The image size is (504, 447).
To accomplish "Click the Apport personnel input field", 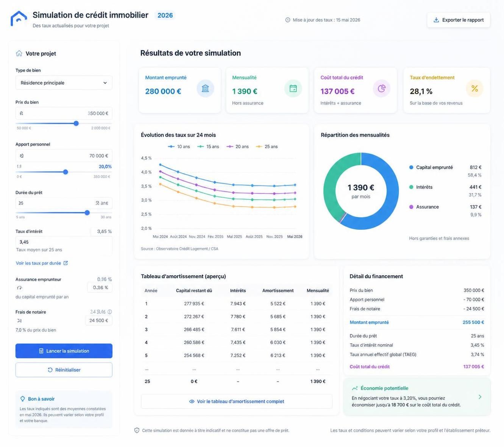I will coord(64,156).
